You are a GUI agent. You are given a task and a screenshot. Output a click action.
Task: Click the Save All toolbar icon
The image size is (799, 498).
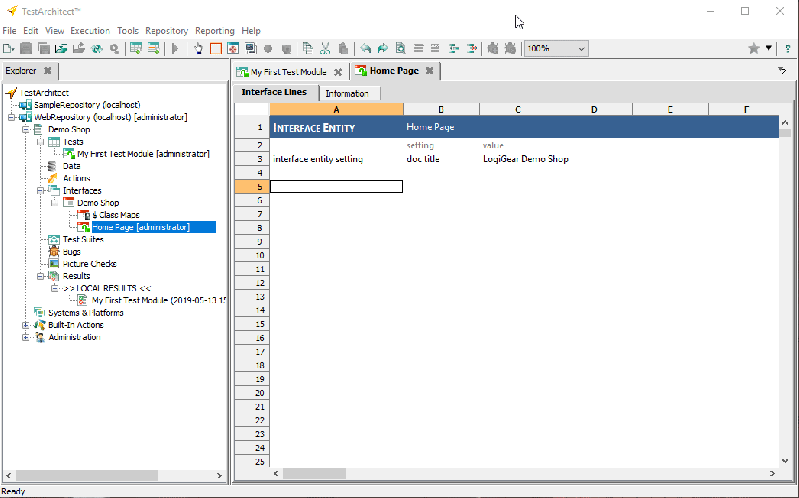[x=44, y=48]
